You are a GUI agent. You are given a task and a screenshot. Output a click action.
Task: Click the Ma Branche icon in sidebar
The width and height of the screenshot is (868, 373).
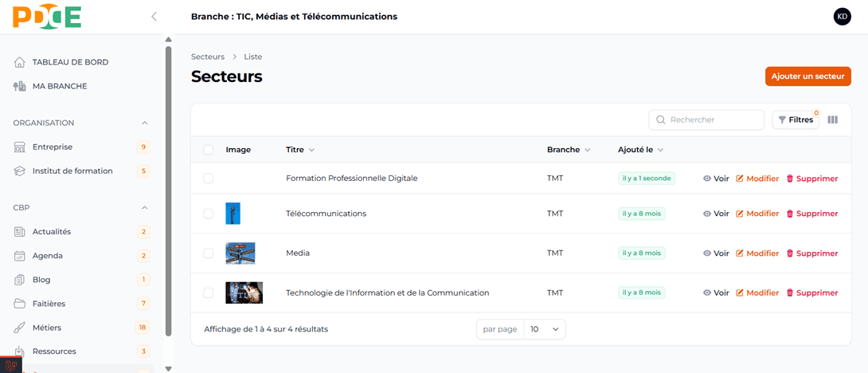20,86
